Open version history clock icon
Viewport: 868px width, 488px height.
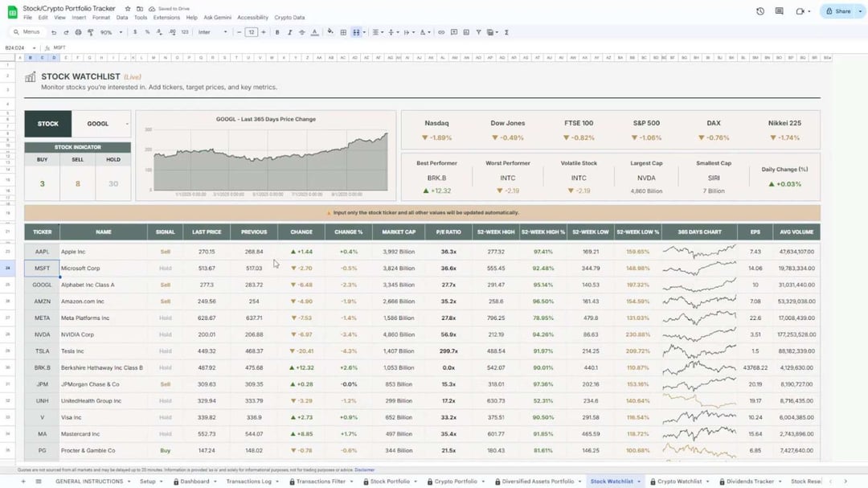[760, 11]
